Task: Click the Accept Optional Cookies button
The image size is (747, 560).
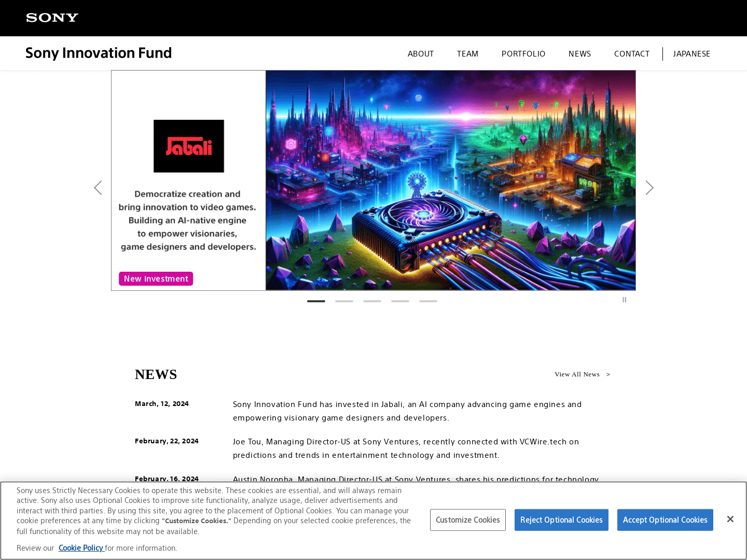Action: point(665,520)
